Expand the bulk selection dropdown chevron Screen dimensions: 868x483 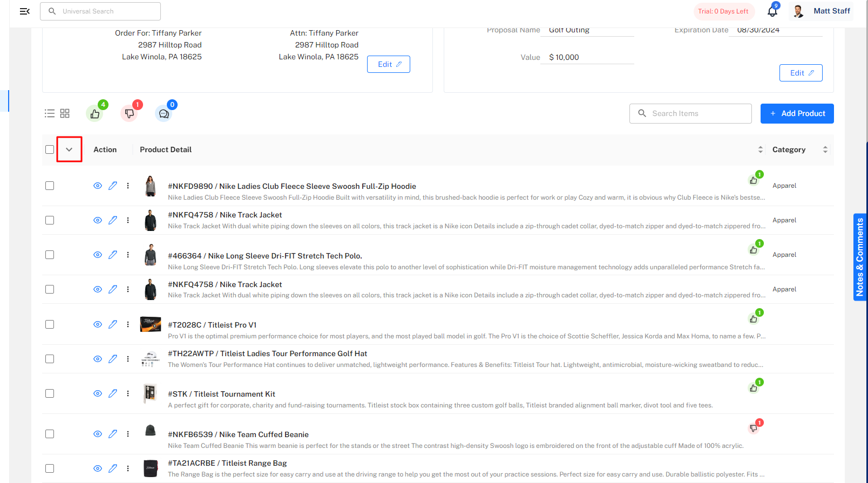(x=69, y=149)
